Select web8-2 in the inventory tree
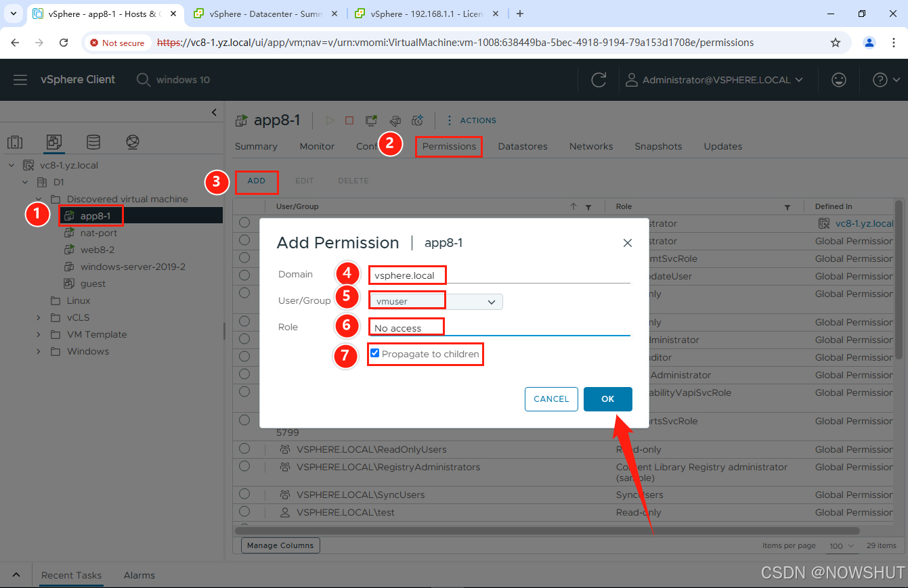 [x=97, y=250]
